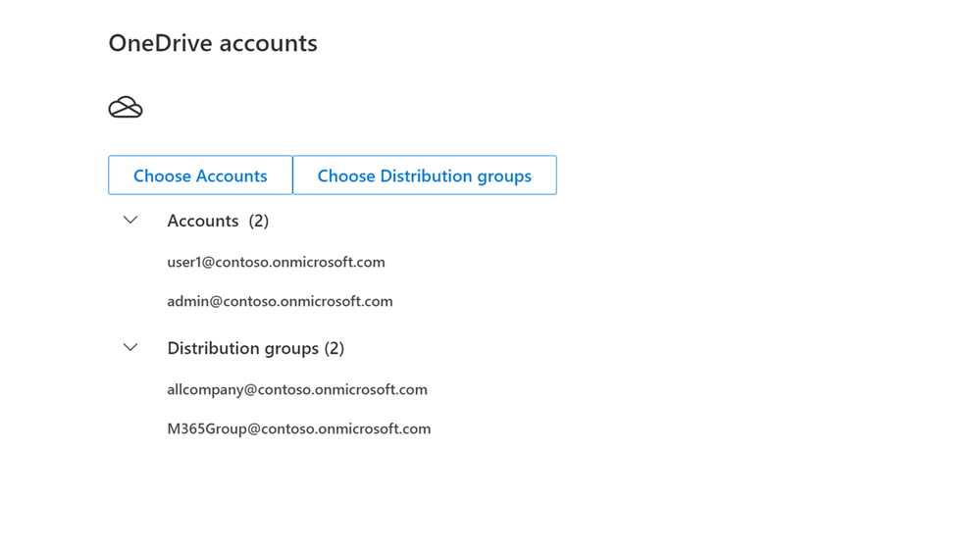Screen dimensions: 980x551
Task: Collapse the Accounts section chevron
Action: 130,220
